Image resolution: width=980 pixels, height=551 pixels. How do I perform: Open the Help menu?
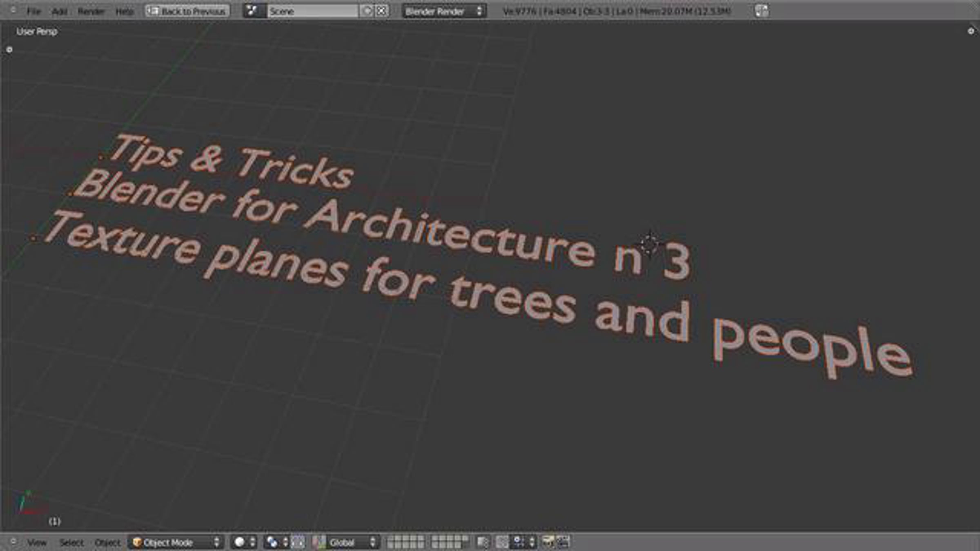coord(125,11)
